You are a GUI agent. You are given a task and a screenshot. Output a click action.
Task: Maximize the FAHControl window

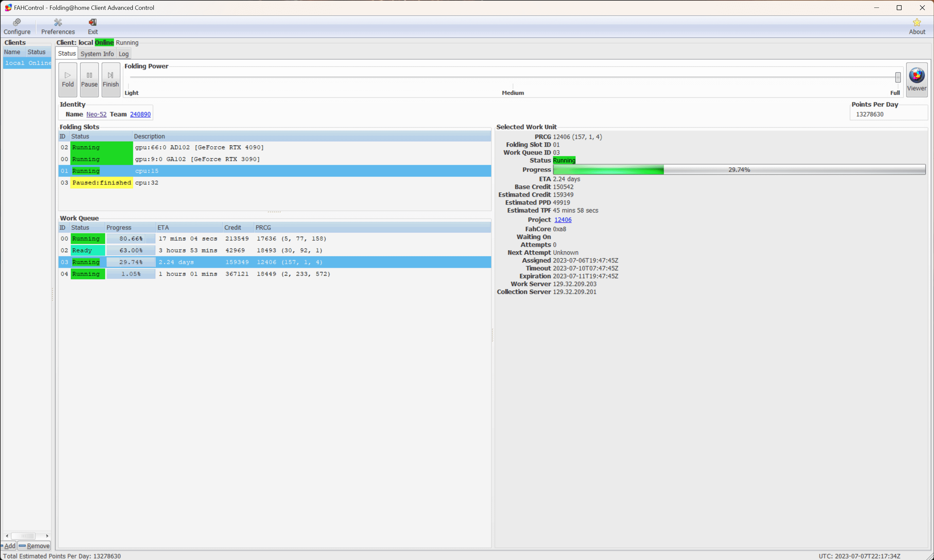click(x=899, y=8)
